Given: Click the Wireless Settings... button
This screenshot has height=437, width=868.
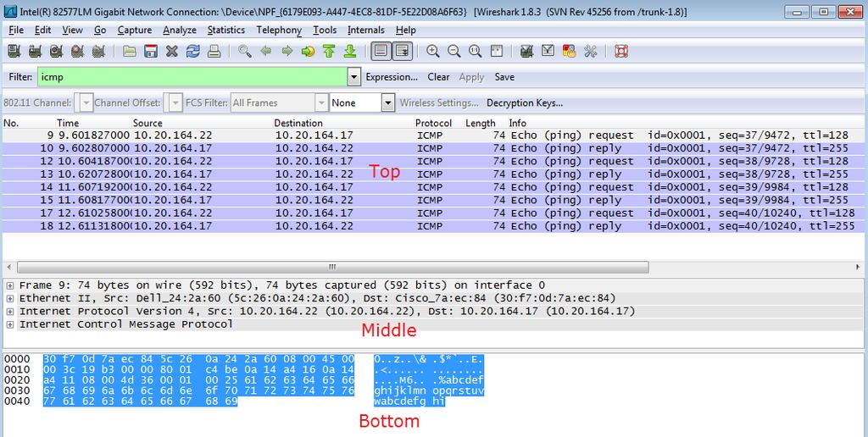Looking at the screenshot, I should point(439,102).
